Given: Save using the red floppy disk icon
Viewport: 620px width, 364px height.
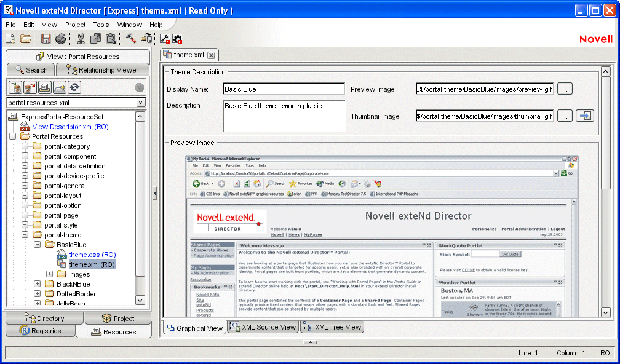Looking at the screenshot, I should click(46, 39).
